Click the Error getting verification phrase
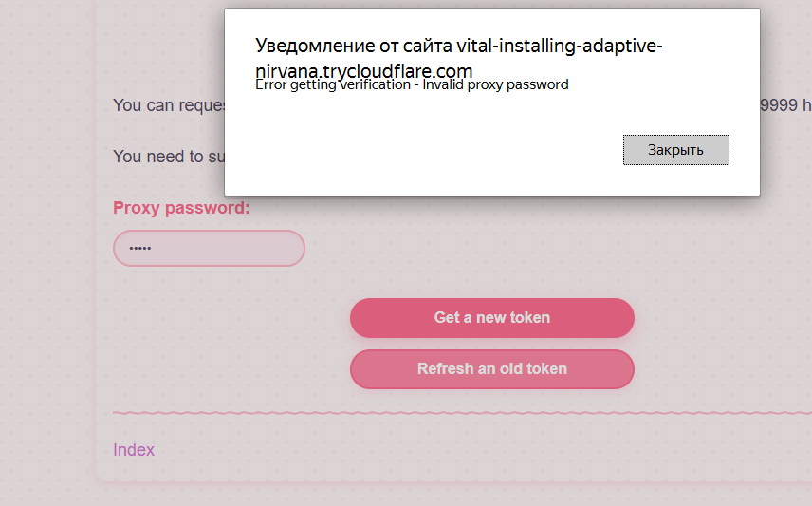 [x=333, y=84]
